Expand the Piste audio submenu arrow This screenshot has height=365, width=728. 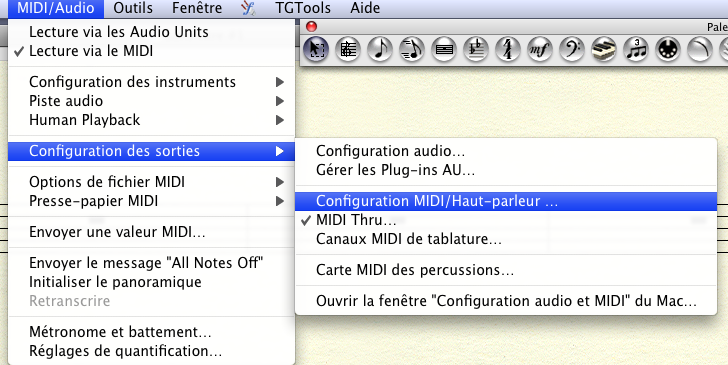point(280,101)
